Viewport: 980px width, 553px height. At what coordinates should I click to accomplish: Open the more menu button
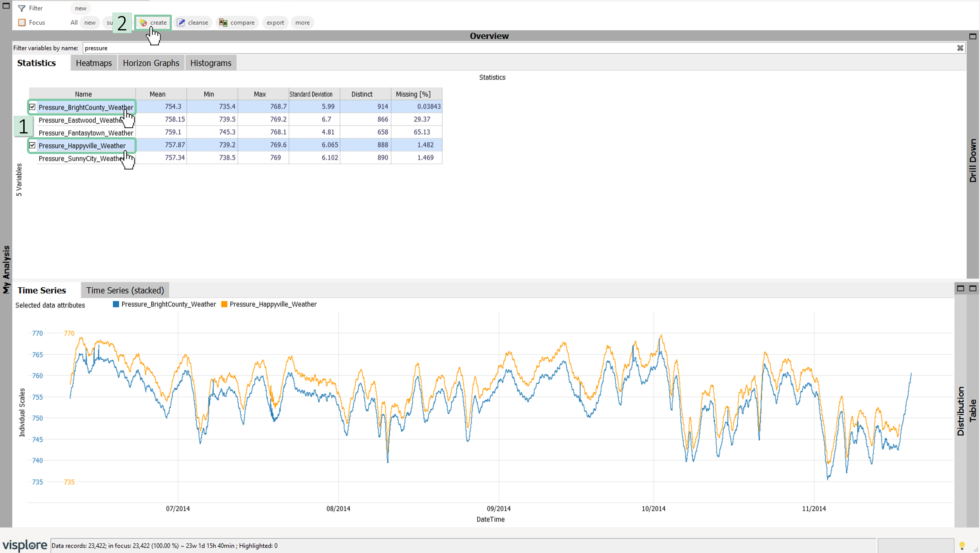pyautogui.click(x=302, y=22)
